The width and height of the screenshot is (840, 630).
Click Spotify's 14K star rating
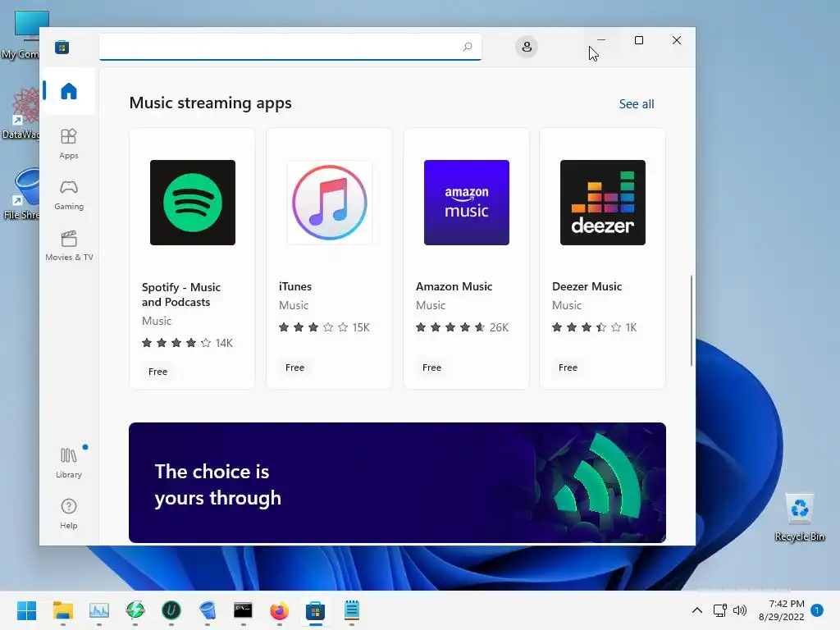187,343
